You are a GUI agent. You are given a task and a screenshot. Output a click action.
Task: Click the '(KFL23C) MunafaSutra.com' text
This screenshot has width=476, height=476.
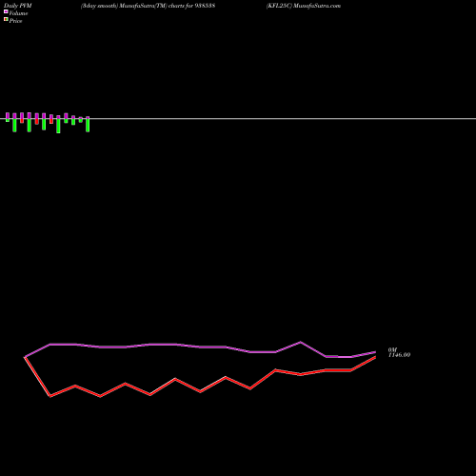point(304,6)
